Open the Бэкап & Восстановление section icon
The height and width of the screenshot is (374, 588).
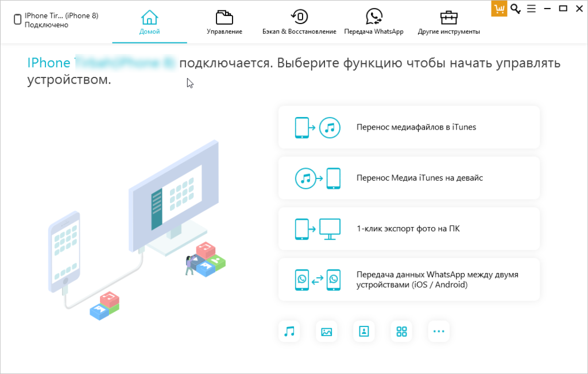[299, 15]
